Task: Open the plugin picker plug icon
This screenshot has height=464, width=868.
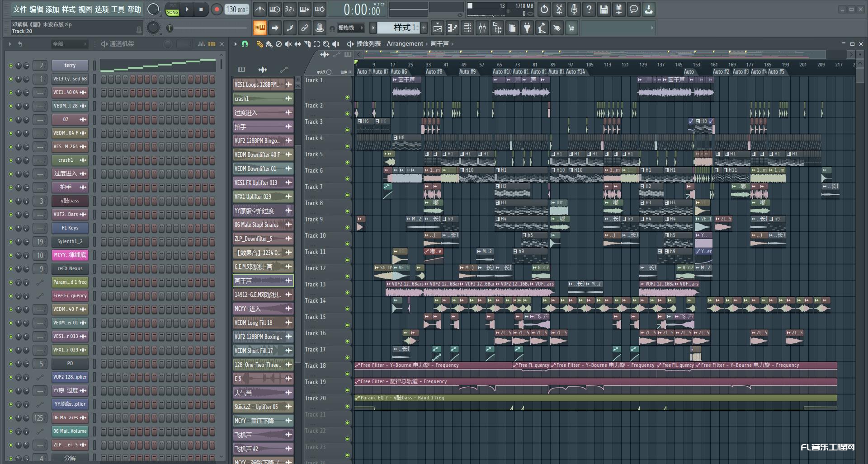Action: pos(527,28)
